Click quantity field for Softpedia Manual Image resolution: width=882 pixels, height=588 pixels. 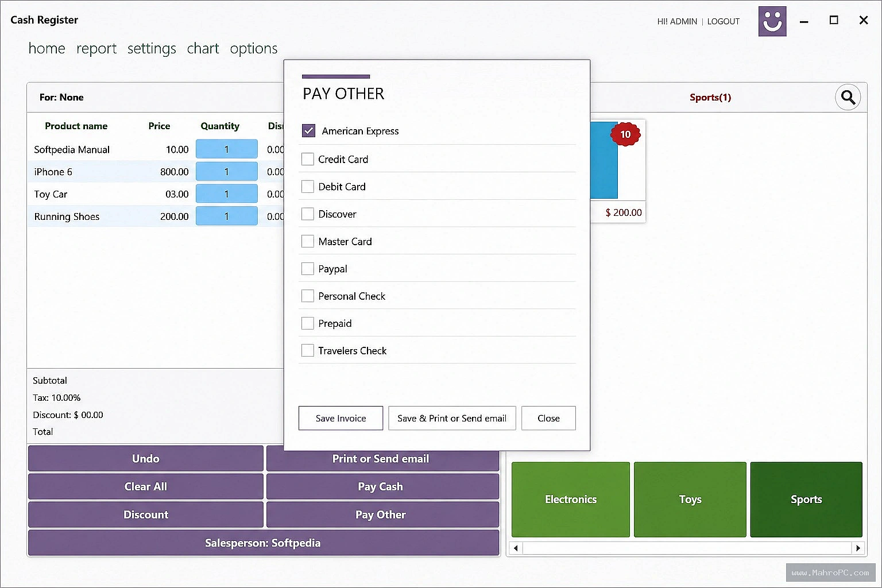pos(227,149)
